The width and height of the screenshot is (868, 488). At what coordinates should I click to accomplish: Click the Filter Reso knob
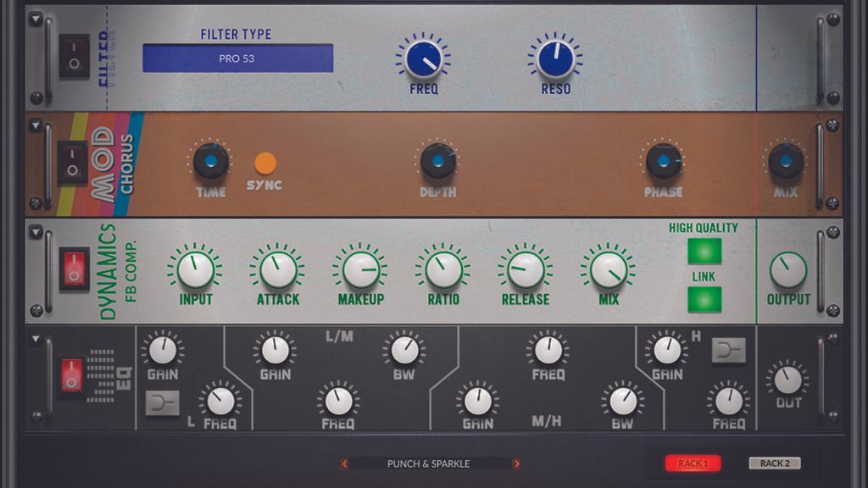pos(556,58)
